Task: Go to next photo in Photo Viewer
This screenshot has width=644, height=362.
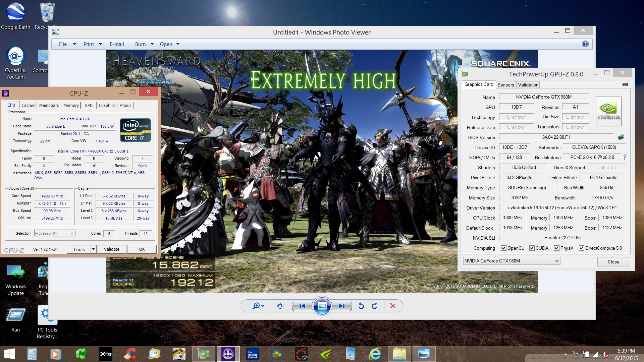Action: click(x=341, y=306)
